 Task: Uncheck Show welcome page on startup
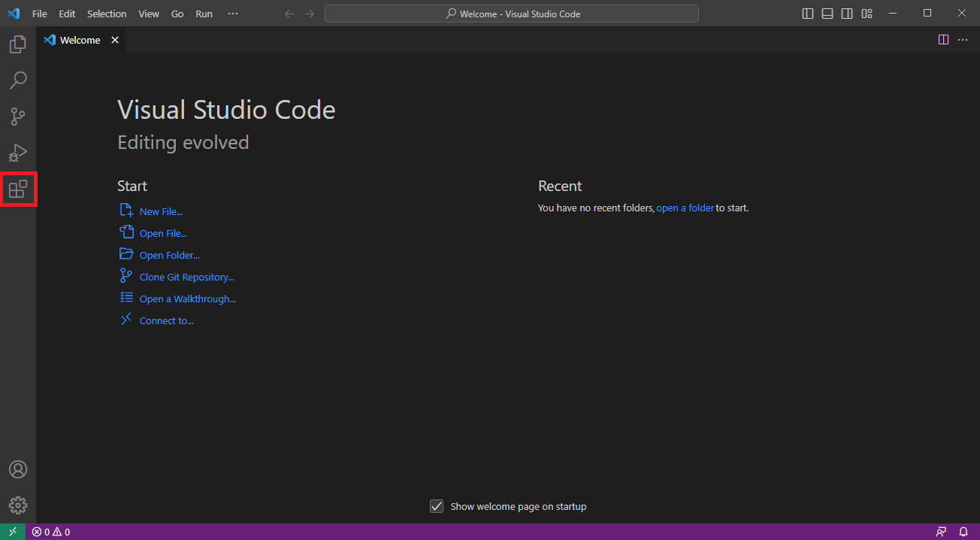(437, 506)
